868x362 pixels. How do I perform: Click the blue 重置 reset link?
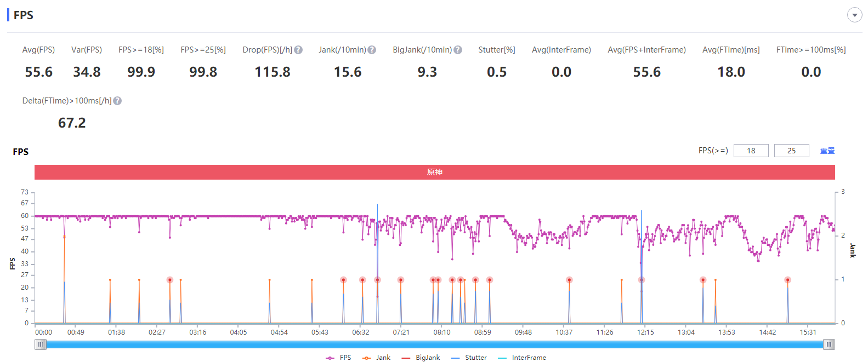tap(827, 151)
